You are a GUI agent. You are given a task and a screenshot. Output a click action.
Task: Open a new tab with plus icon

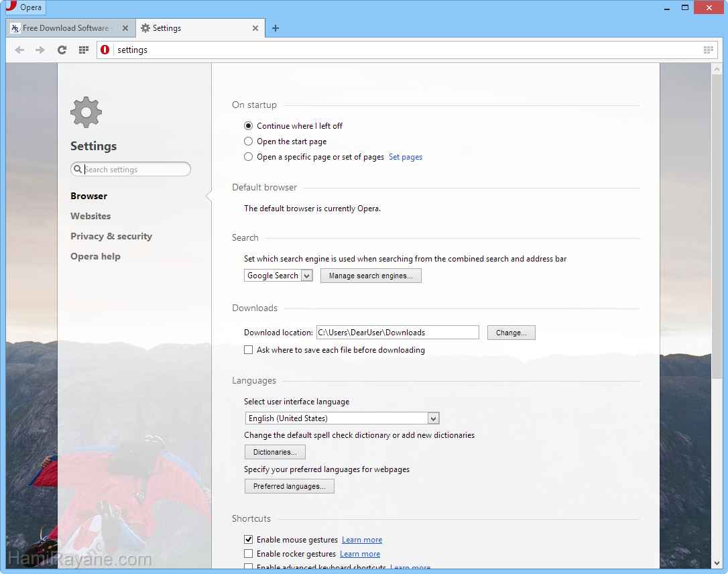point(276,28)
